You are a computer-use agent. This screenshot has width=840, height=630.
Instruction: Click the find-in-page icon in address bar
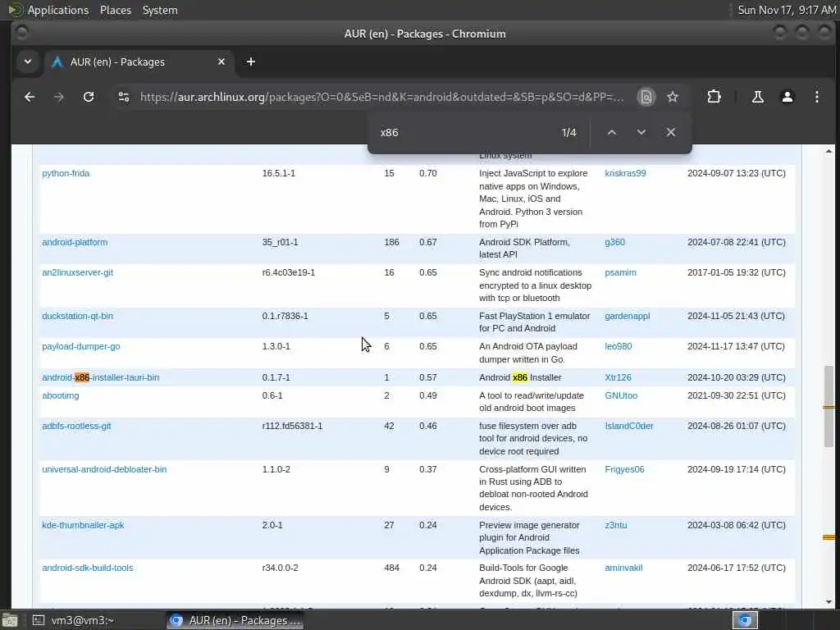646,97
